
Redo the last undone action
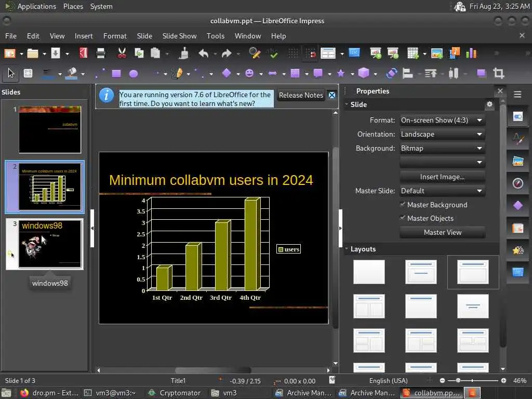coord(227,54)
